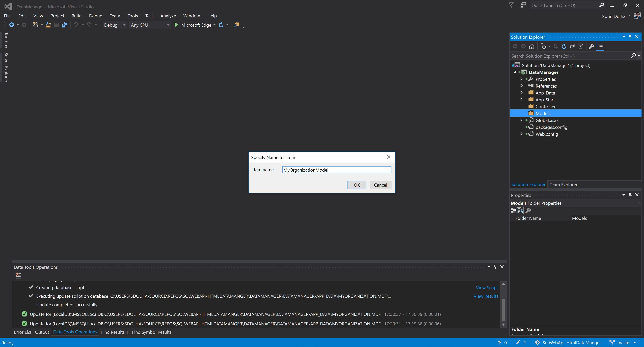Click the Solution Explorer Home icon
Viewport: 644px width, 347px height.
[x=531, y=46]
